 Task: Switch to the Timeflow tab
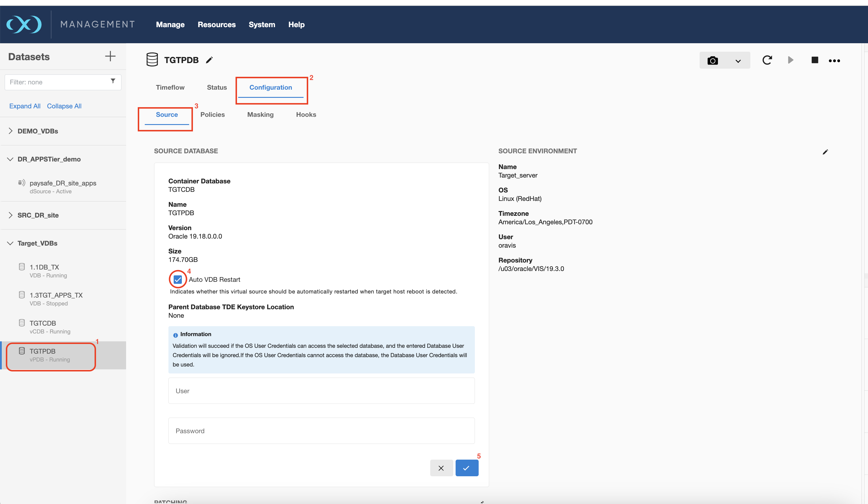pos(170,88)
